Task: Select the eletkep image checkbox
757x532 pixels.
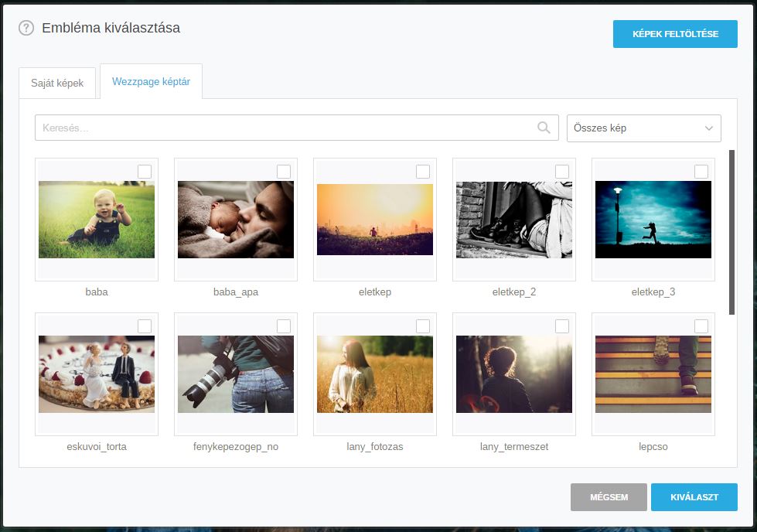Action: [x=422, y=172]
